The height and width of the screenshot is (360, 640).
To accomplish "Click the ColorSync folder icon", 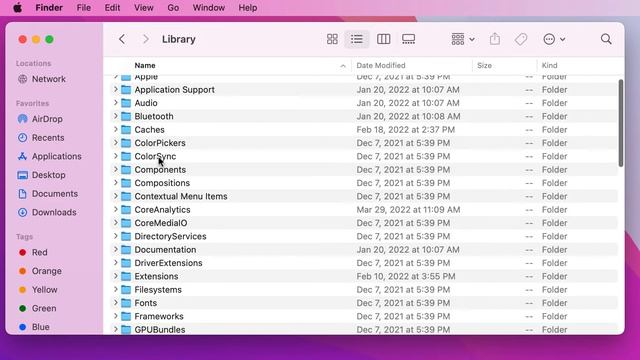I will [x=126, y=156].
